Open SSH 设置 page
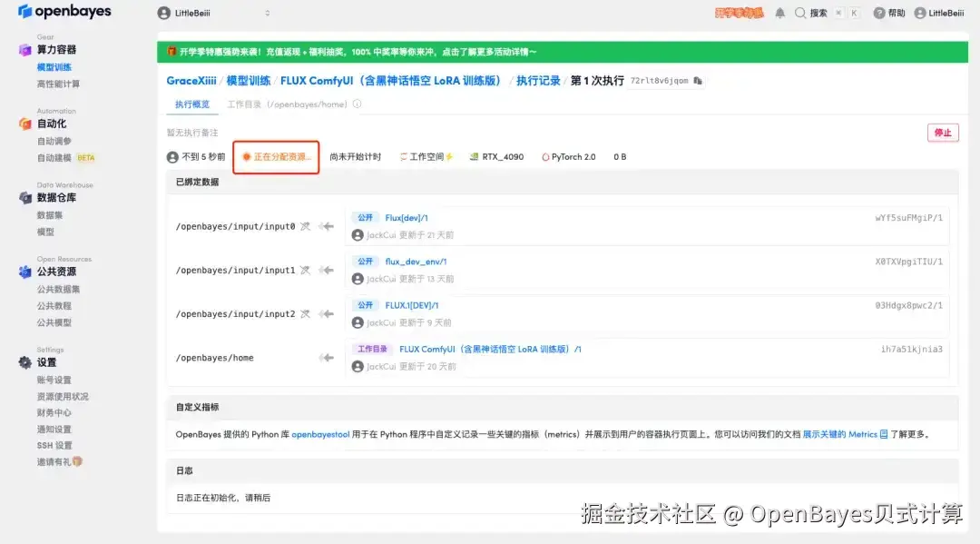Screen dimensions: 980x544 (x=54, y=445)
